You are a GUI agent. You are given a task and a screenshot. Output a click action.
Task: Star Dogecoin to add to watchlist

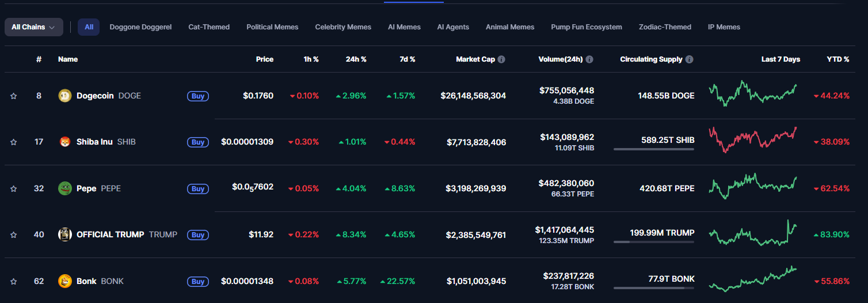13,96
